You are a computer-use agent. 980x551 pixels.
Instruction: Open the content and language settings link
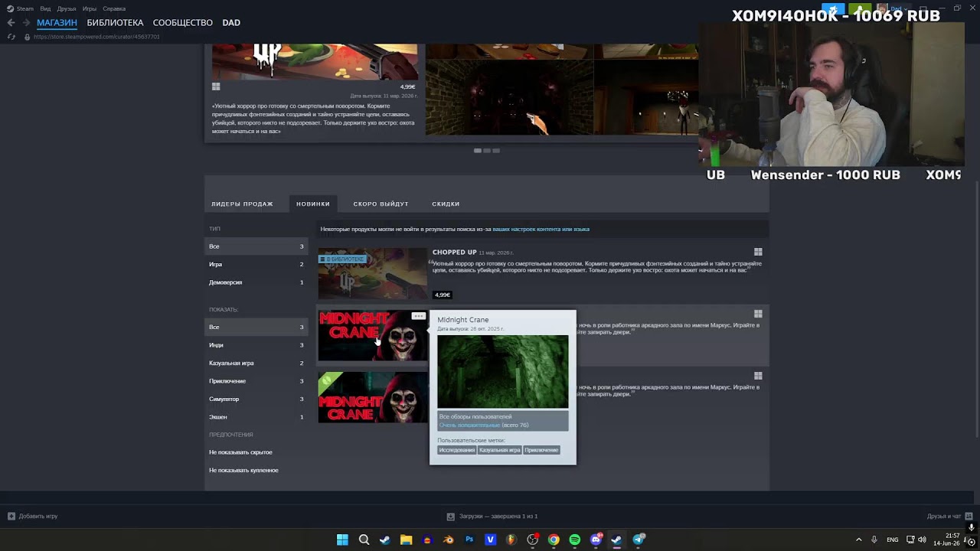tap(541, 229)
